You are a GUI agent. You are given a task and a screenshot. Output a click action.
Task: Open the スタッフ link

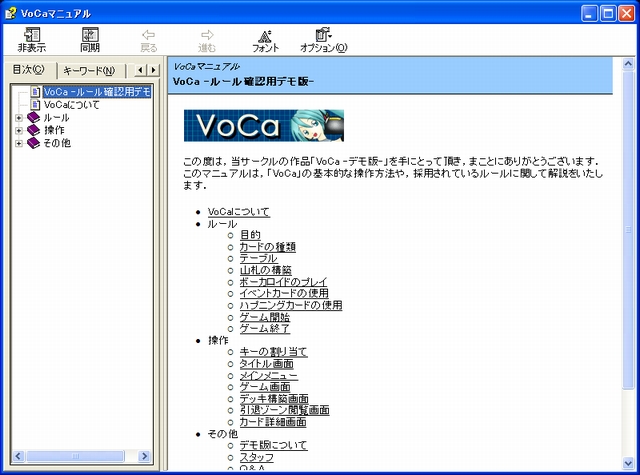click(256, 457)
